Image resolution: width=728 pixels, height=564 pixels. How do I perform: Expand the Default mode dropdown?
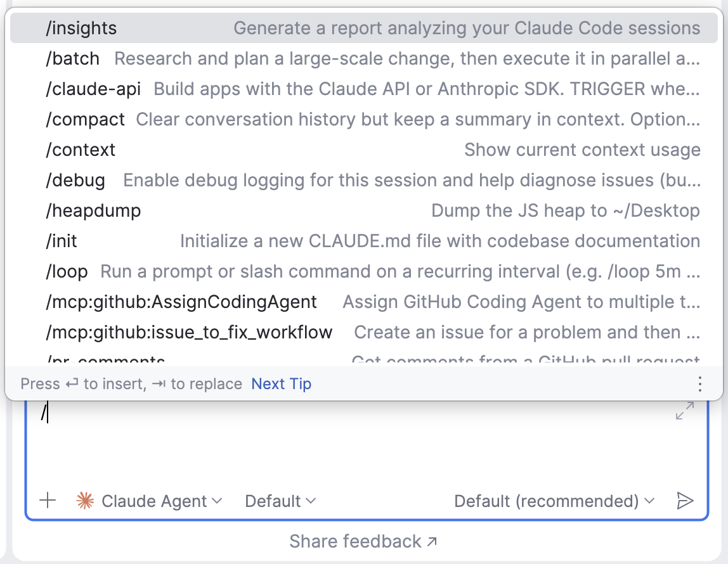[280, 501]
